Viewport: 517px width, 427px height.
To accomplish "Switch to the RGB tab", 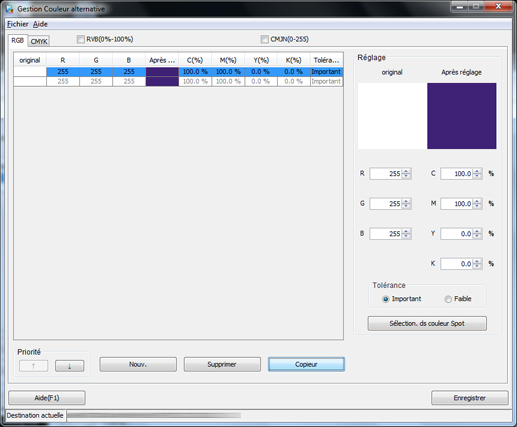I will [x=18, y=40].
